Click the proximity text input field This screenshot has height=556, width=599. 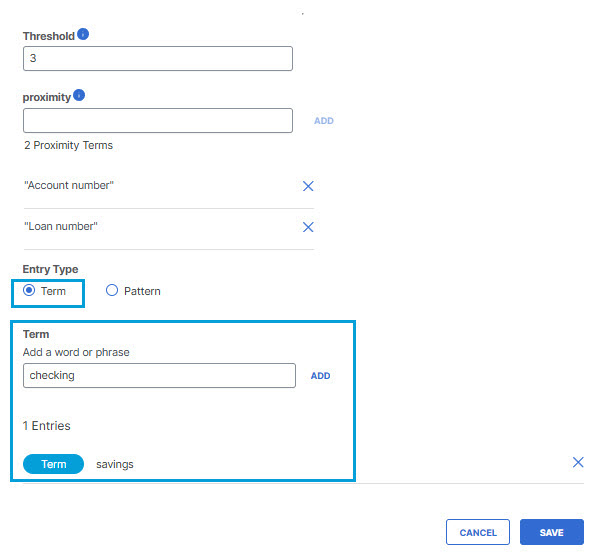[158, 121]
